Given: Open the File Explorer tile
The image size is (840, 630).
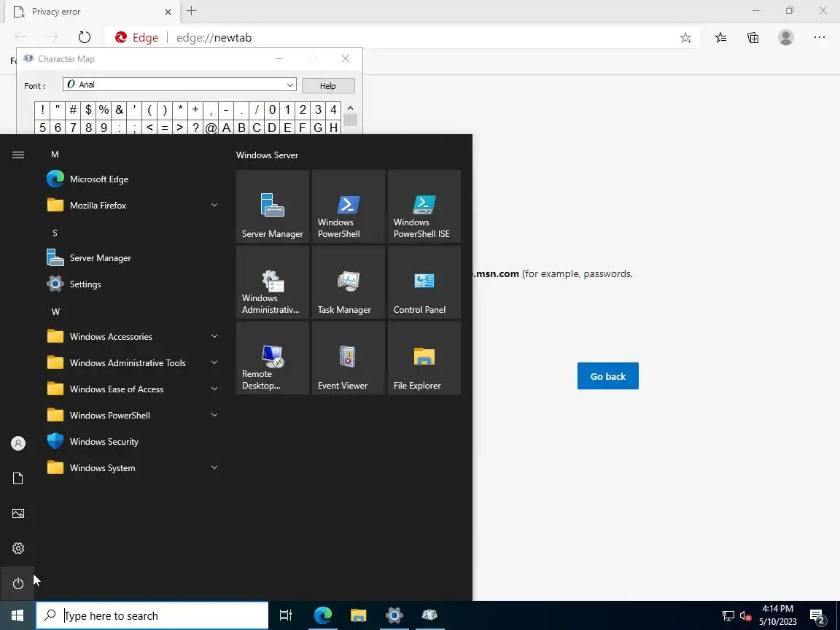Looking at the screenshot, I should [x=424, y=359].
